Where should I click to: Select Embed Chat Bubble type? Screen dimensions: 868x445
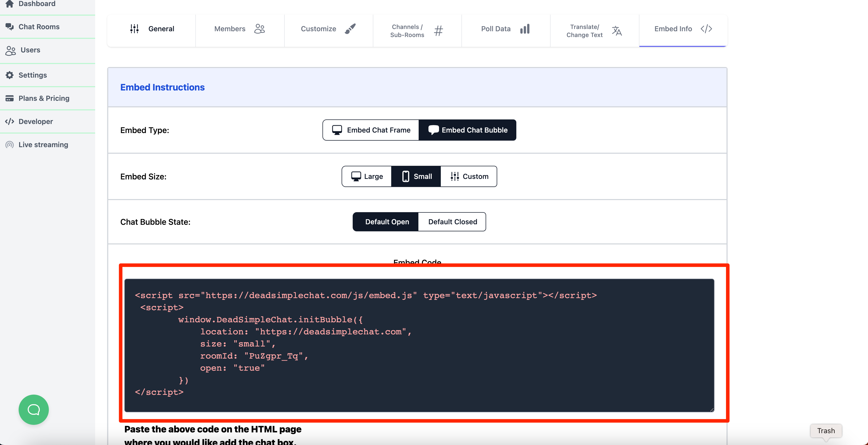[x=467, y=130]
